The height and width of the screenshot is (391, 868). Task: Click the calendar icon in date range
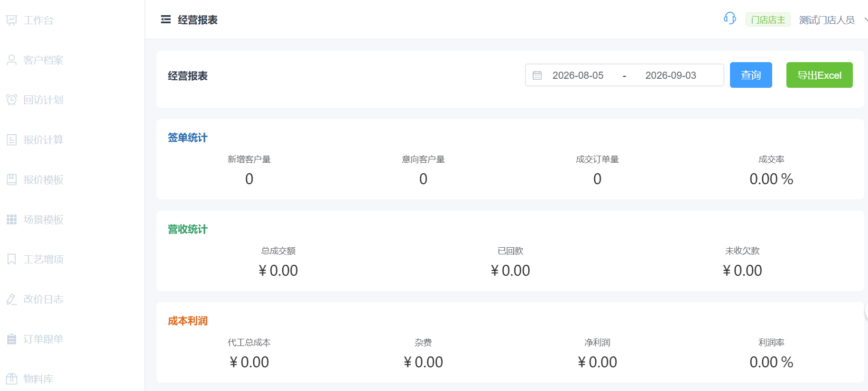(x=537, y=75)
